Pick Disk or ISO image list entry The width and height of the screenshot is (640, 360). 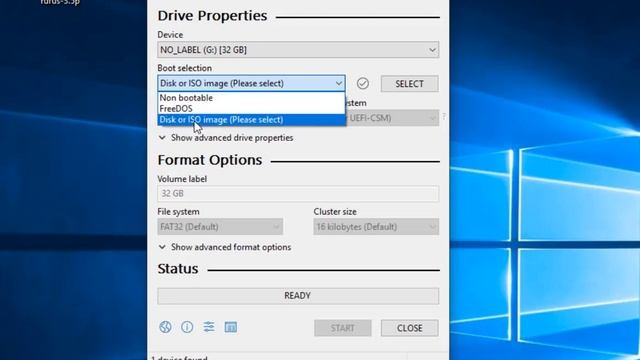pos(251,120)
